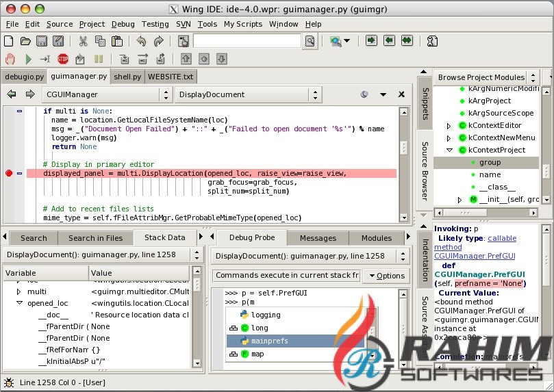
Task: Open the search tool dropdown arrow
Action: (347, 41)
